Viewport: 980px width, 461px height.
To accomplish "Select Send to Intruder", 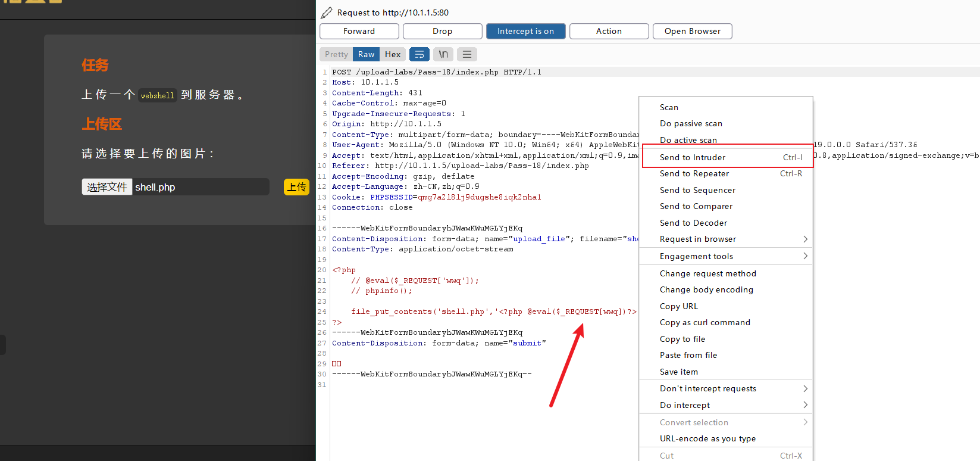I will click(727, 157).
